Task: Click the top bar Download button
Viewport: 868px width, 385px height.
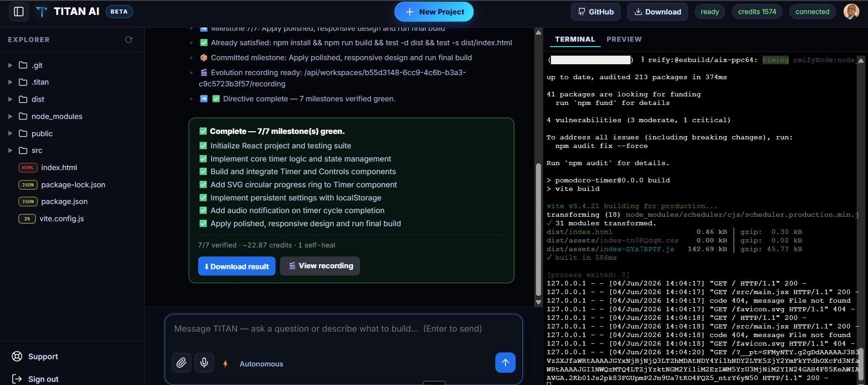Action: pos(657,12)
